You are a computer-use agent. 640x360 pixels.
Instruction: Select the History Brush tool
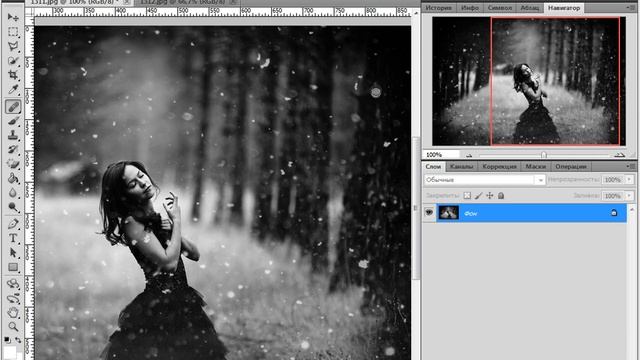[13, 149]
